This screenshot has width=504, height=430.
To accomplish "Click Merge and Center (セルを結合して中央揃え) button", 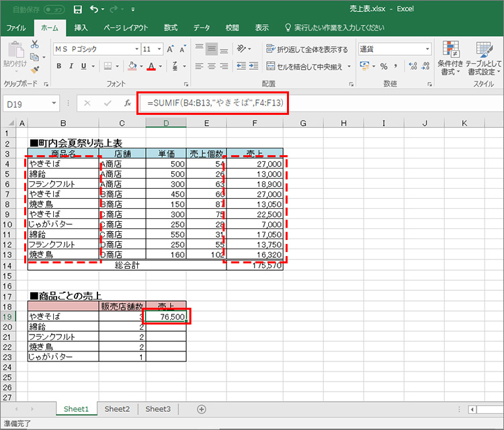I will 308,67.
